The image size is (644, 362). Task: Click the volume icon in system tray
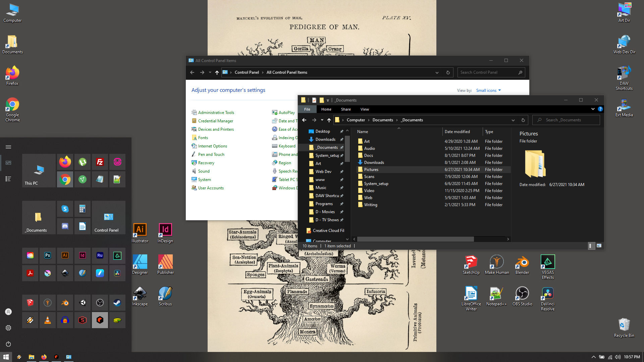[618, 357]
